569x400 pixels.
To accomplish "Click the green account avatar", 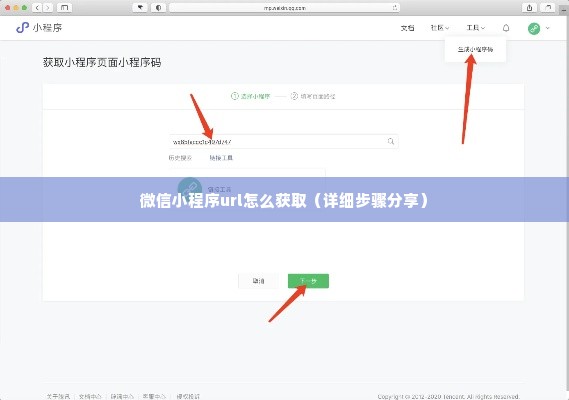I will 534,28.
